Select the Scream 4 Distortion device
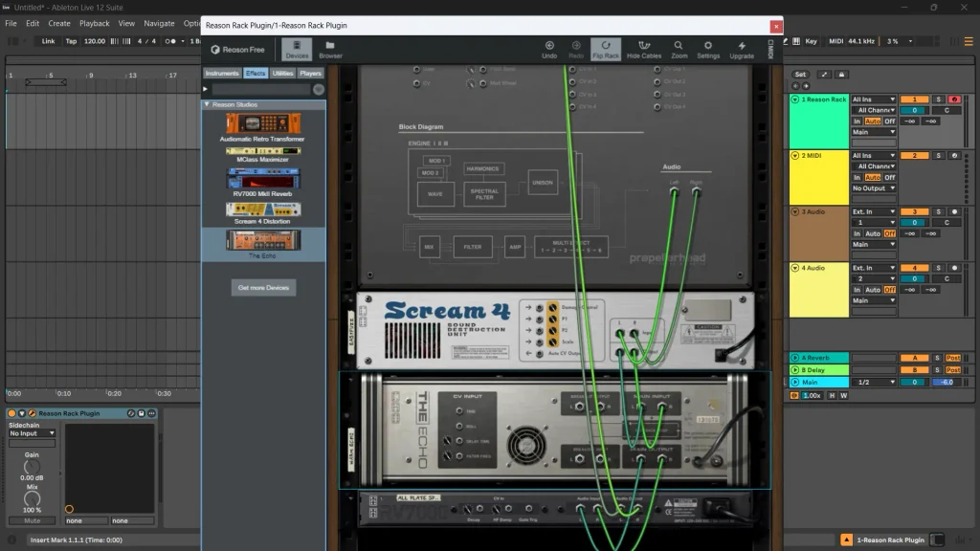Screen dimensions: 980x551 263,212
